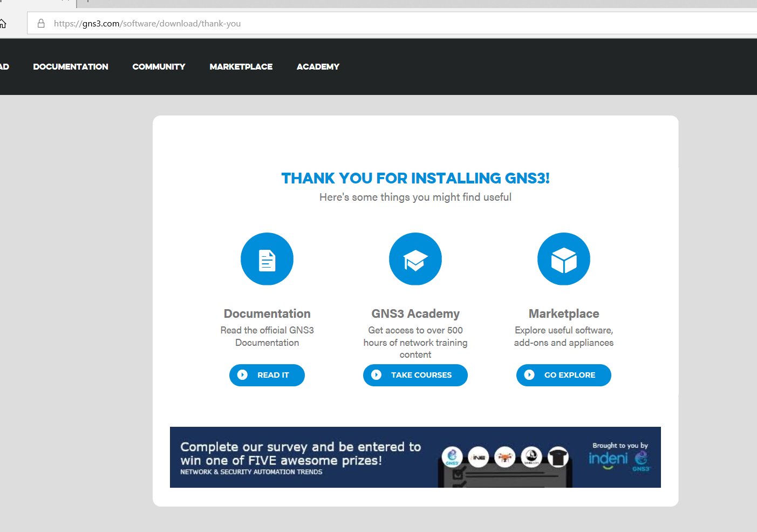
Task: Click 'NETWORK & SECURITY AUTOMATION TRENDS' text
Action: 251,472
